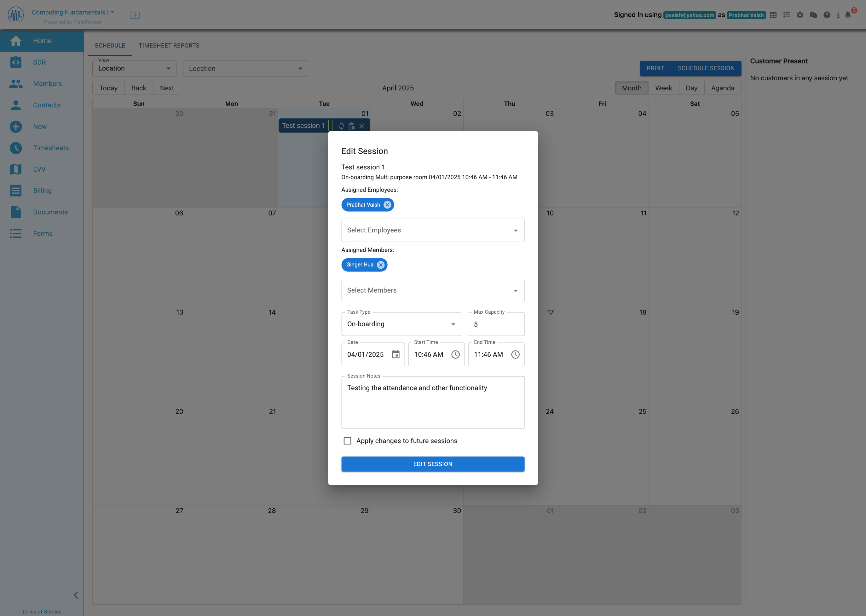Viewport: 866px width, 616px height.
Task: Click the notifications bell icon
Action: point(847,15)
